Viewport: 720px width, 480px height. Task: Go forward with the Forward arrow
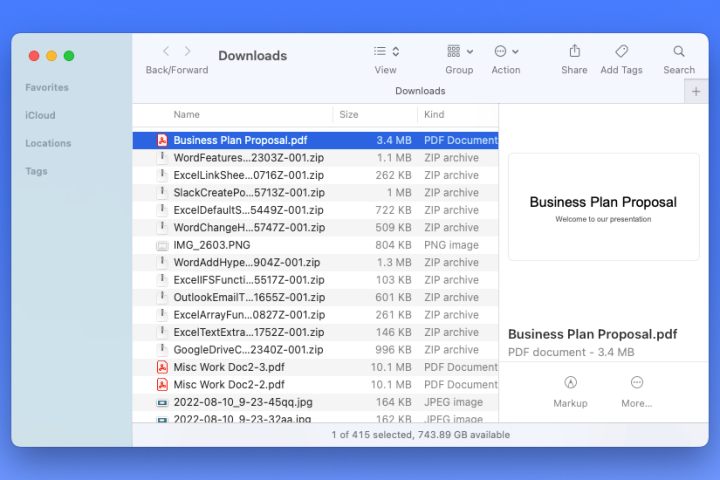pyautogui.click(x=187, y=51)
